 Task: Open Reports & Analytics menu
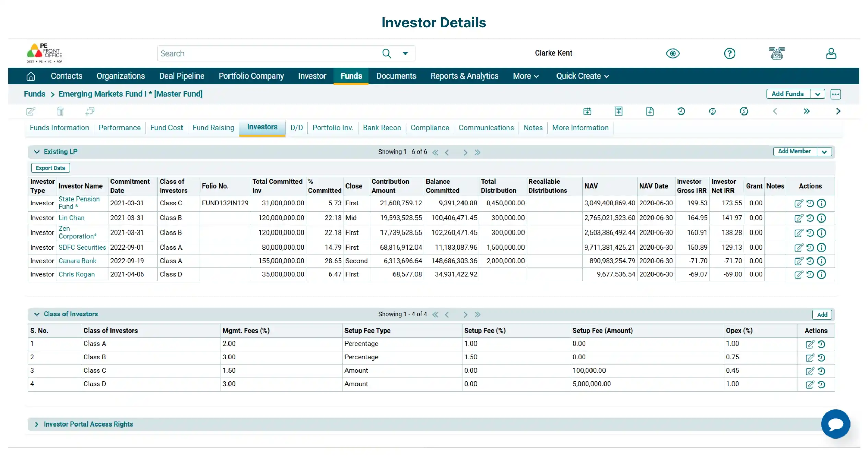coord(464,76)
